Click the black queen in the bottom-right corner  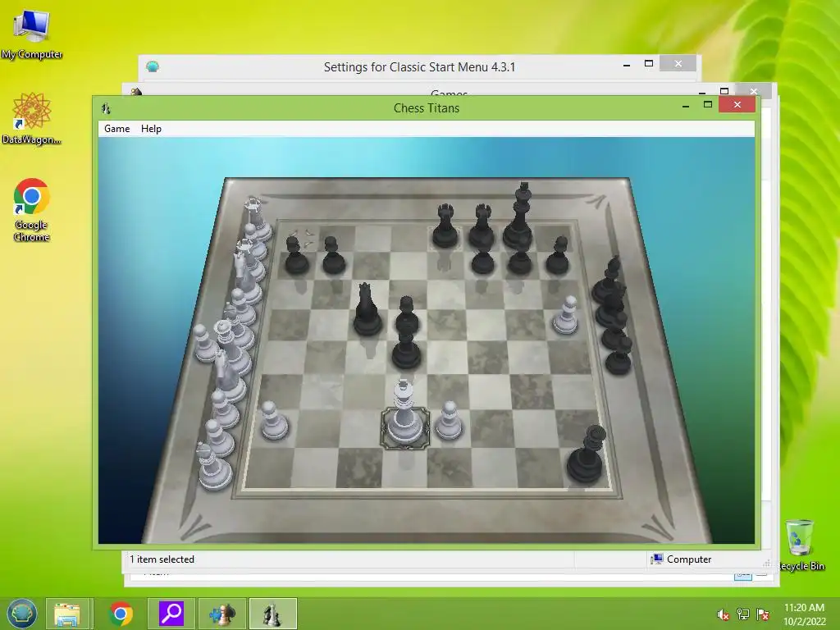587,454
